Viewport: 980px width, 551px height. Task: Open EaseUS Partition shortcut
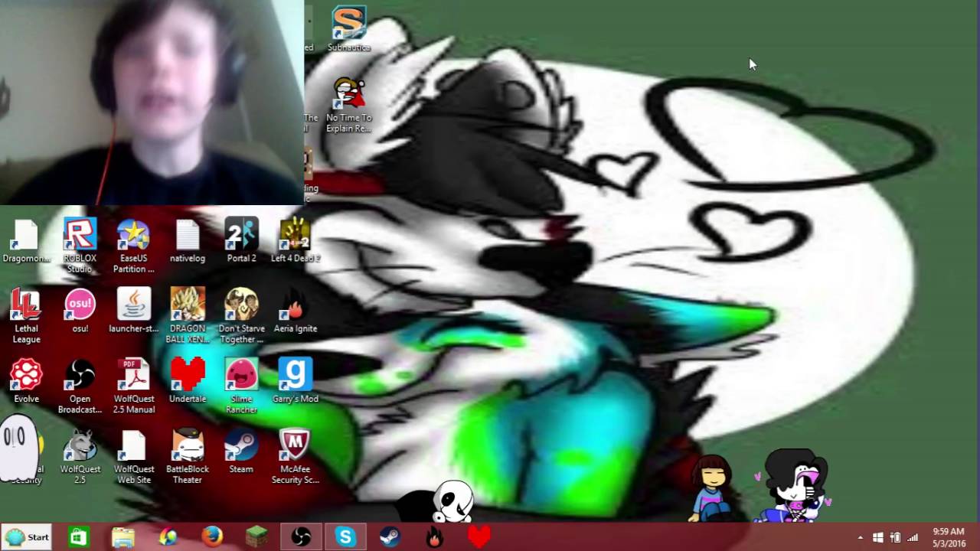[134, 246]
